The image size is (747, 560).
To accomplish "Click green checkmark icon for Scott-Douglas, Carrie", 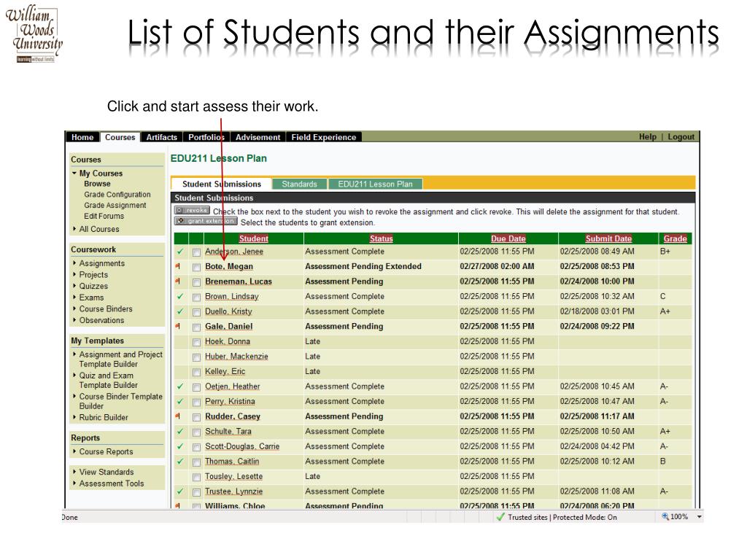I will pyautogui.click(x=180, y=447).
